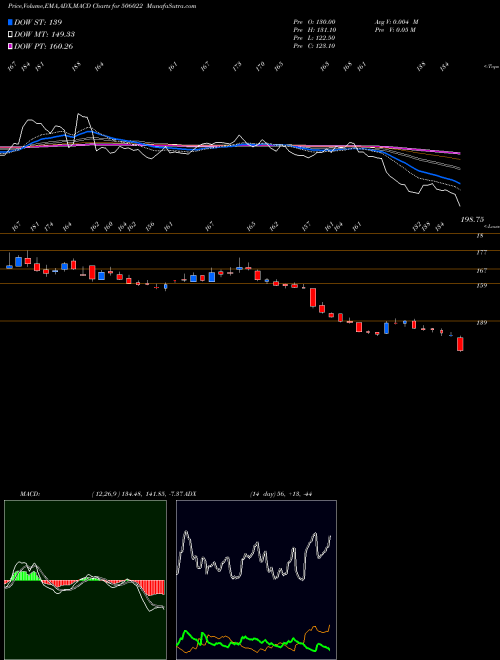
Task: Click the blue candle near the 139 line
Action: tap(386, 327)
